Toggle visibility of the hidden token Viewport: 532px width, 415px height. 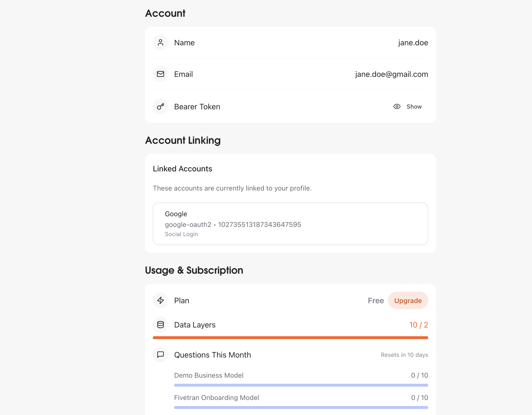click(407, 106)
